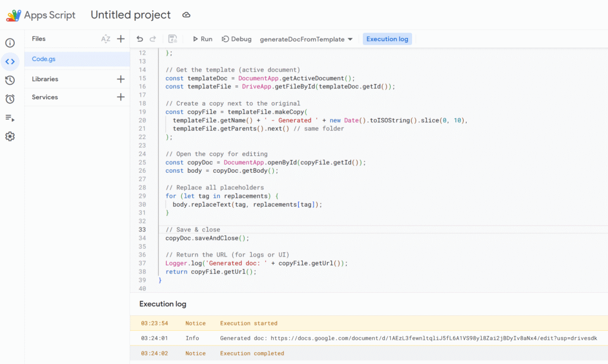Click the save project icon
Screen dimensions: 608x364
click(x=172, y=39)
